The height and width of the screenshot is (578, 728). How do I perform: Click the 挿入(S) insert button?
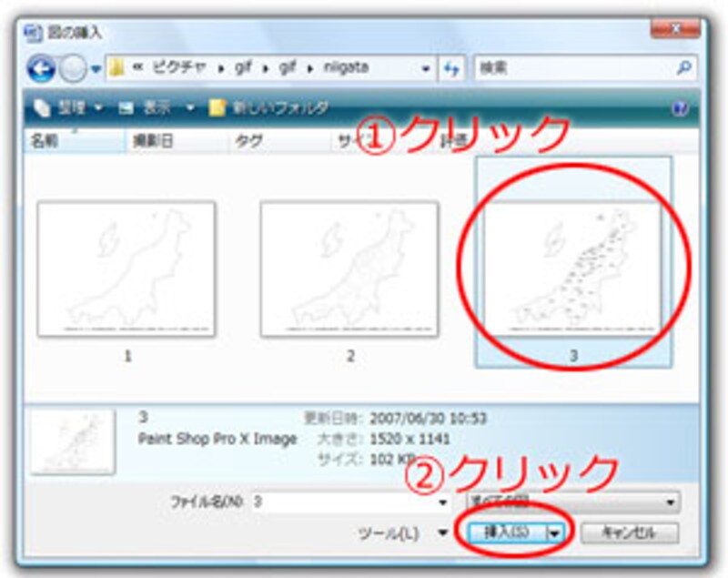pyautogui.click(x=508, y=533)
